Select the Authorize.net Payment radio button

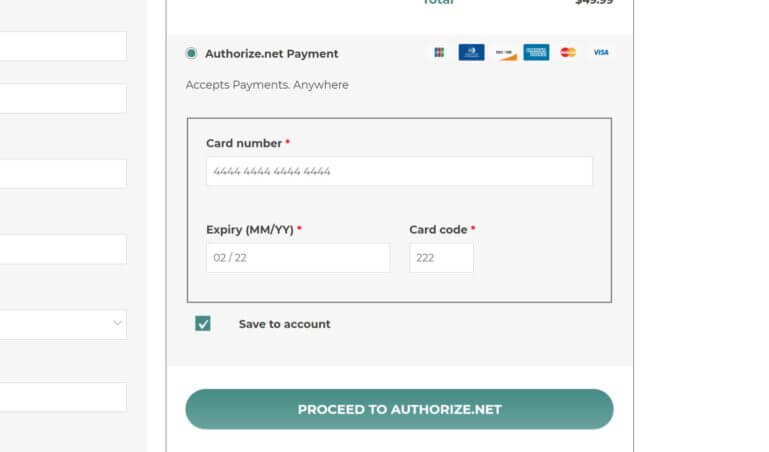191,53
